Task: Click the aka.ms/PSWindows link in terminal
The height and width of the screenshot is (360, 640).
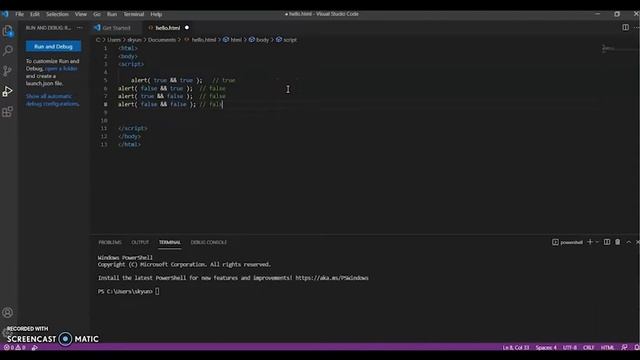Action: coord(332,278)
